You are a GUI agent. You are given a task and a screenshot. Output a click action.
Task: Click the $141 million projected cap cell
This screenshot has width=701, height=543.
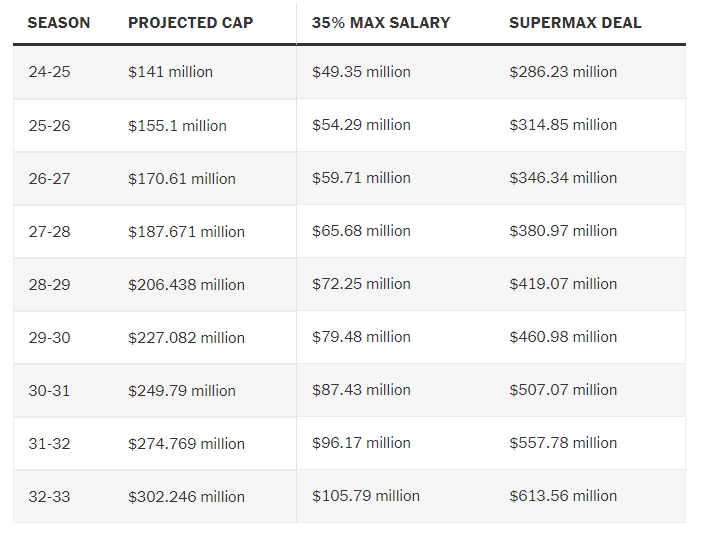[170, 72]
